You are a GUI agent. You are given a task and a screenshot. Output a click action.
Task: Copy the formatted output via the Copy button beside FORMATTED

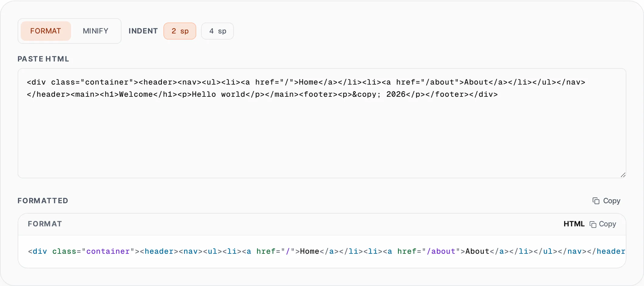[606, 201]
